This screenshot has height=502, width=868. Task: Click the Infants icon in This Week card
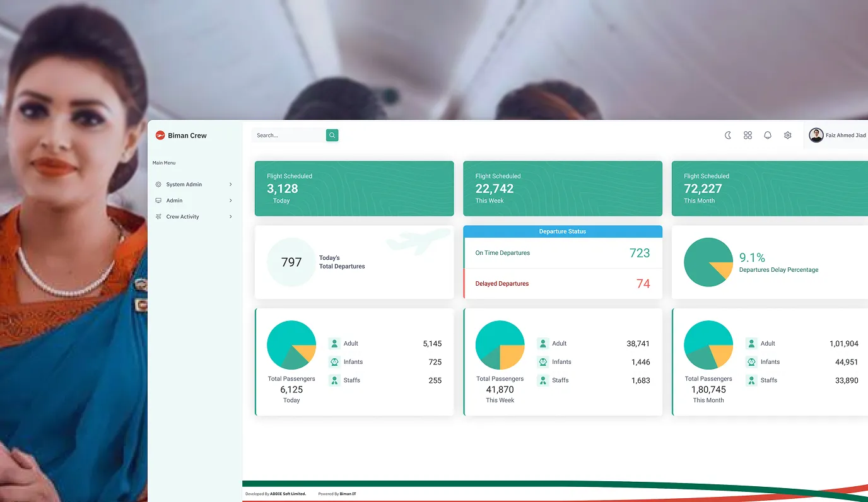[x=542, y=362]
